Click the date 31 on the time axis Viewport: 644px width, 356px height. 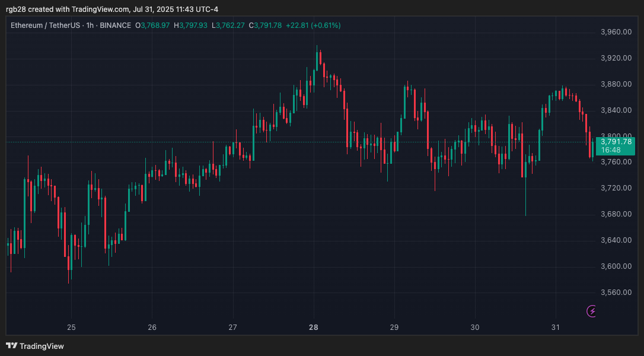pos(556,327)
